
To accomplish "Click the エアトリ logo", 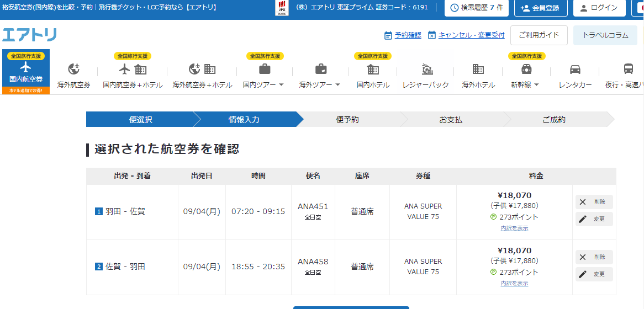I will click(x=29, y=35).
